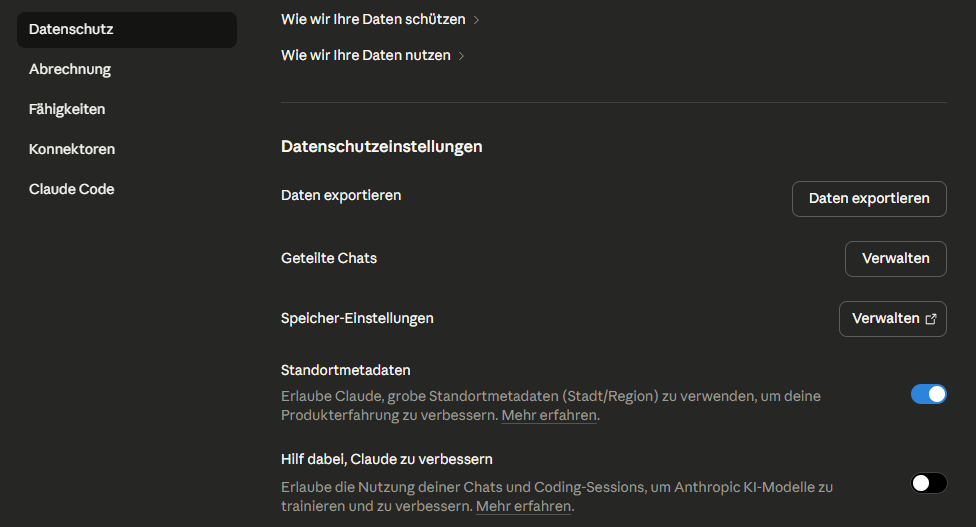Click Verwalten for Speicher-Einstellungen
Image resolution: width=976 pixels, height=527 pixels.
point(885,319)
